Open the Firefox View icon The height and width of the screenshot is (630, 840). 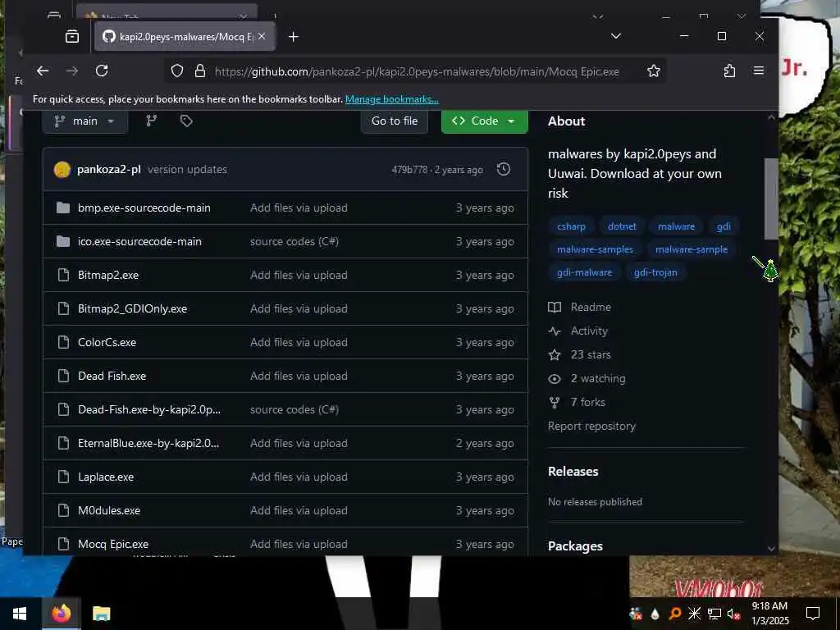tap(72, 36)
